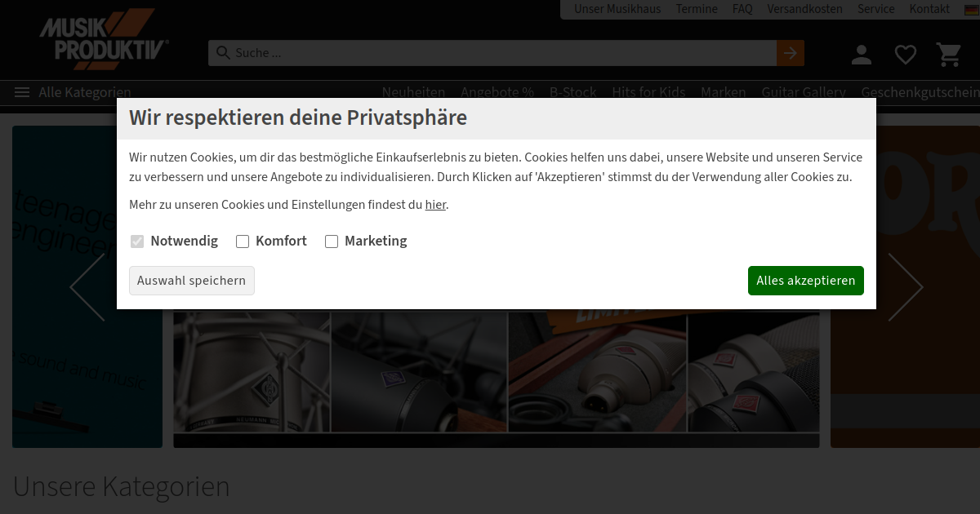Select the German flag language icon
Viewport: 980px width, 514px height.
[x=972, y=10]
